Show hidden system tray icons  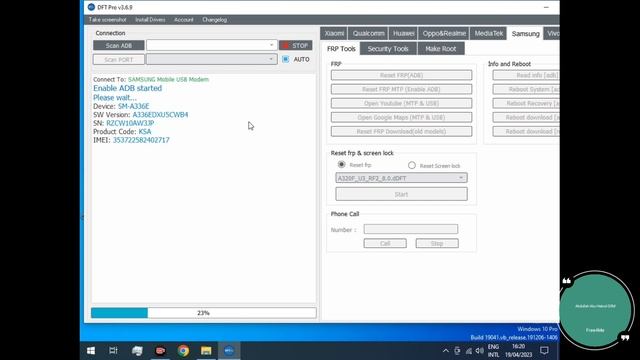click(446, 351)
